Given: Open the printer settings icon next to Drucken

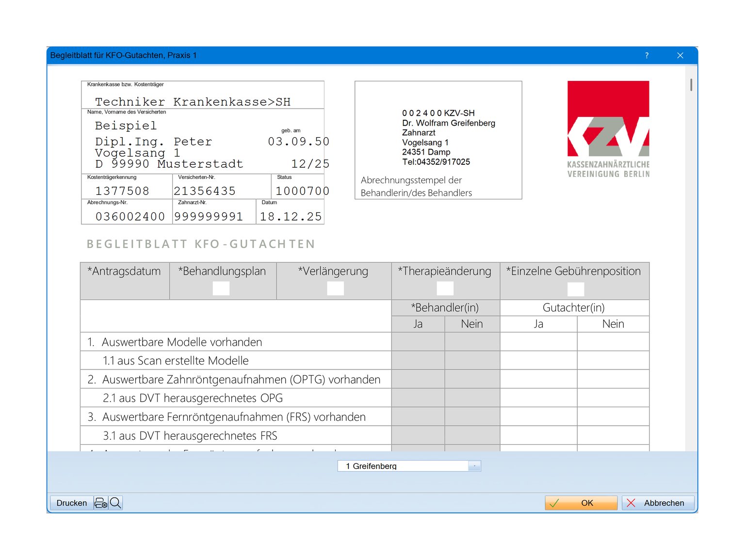Looking at the screenshot, I should point(101,503).
